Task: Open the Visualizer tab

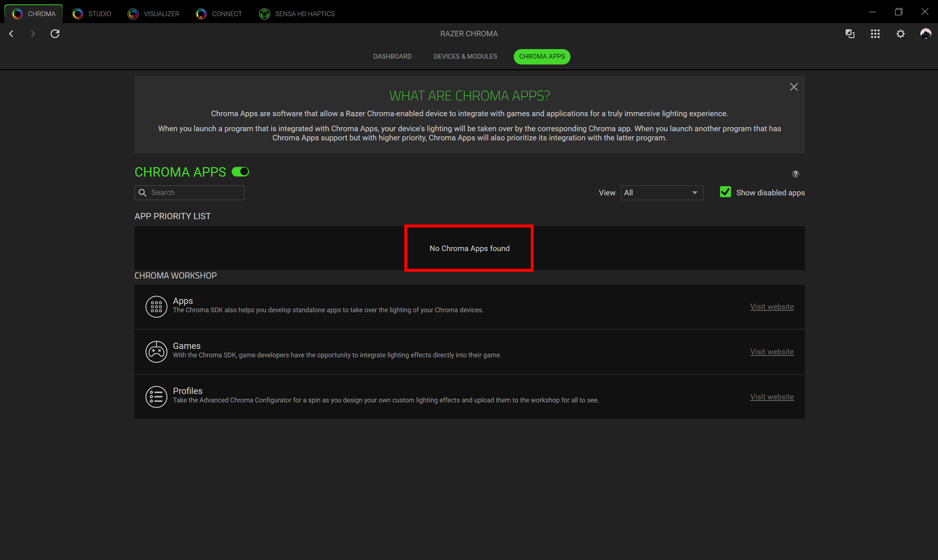Action: coord(153,13)
